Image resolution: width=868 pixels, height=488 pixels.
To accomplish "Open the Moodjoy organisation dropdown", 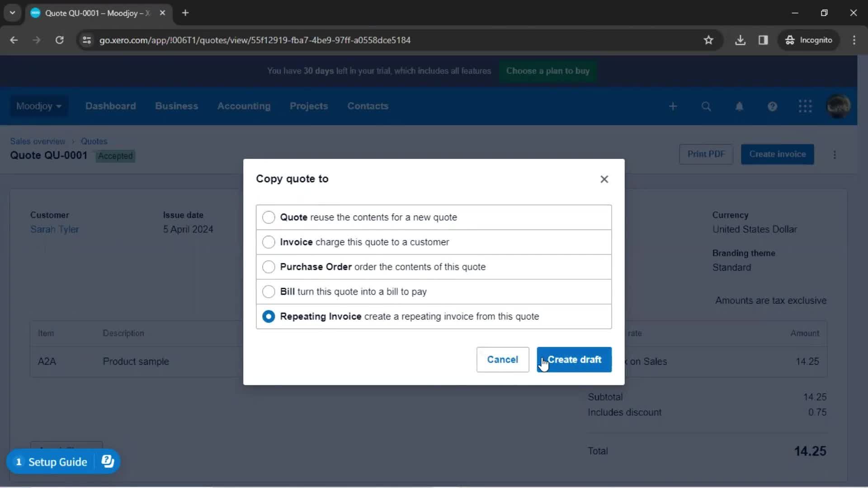I will click(39, 106).
